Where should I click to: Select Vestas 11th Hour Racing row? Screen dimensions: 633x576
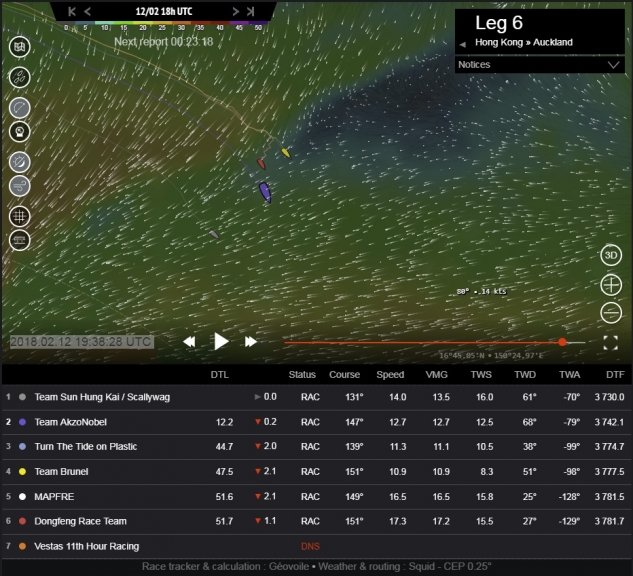tap(316, 547)
